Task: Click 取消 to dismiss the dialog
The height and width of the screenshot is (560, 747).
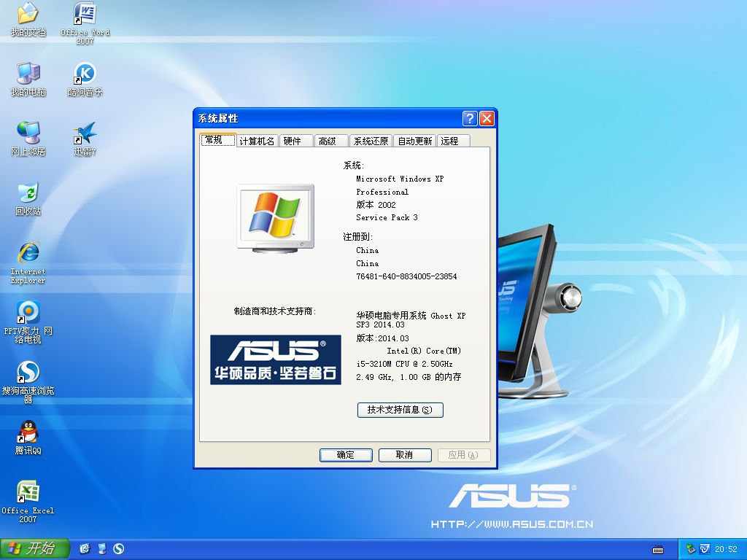Action: point(404,455)
